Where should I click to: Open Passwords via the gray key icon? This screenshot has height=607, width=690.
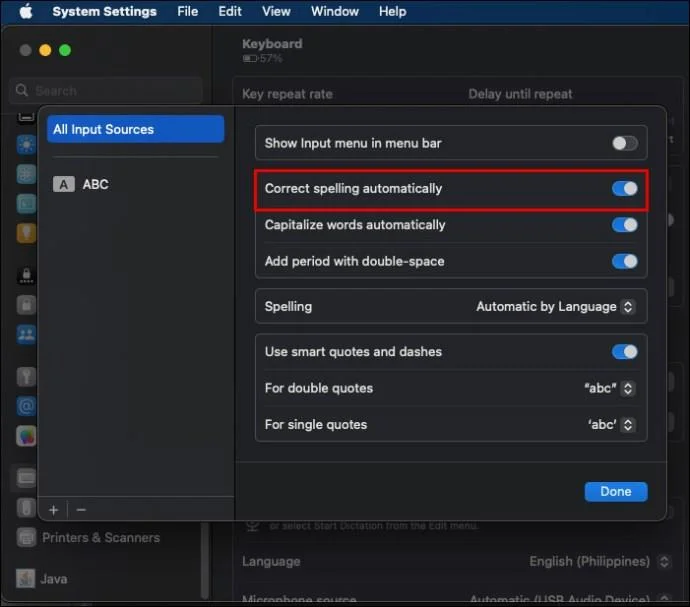[26, 376]
